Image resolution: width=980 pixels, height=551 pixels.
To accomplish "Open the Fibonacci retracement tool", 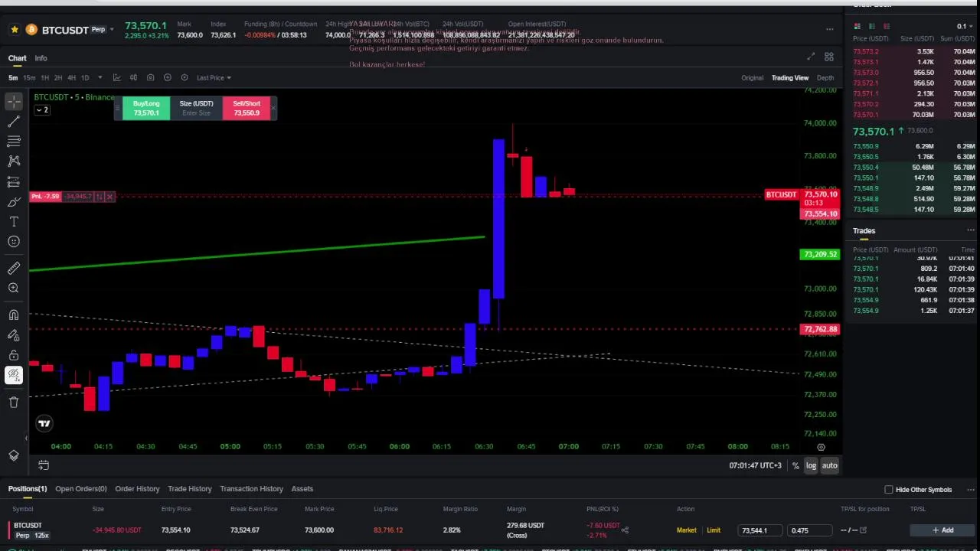I will coord(14,142).
